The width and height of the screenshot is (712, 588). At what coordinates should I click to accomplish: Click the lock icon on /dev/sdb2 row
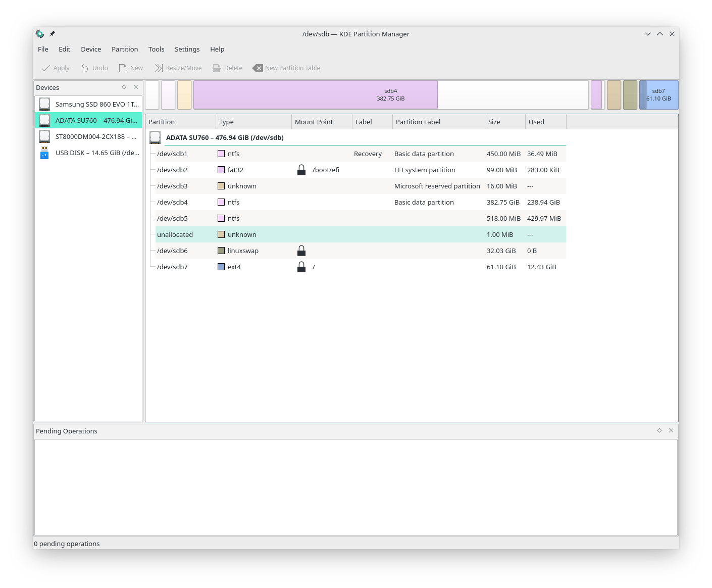click(x=301, y=170)
